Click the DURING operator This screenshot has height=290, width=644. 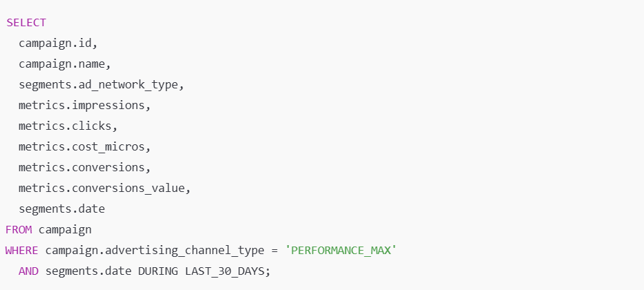coord(158,270)
